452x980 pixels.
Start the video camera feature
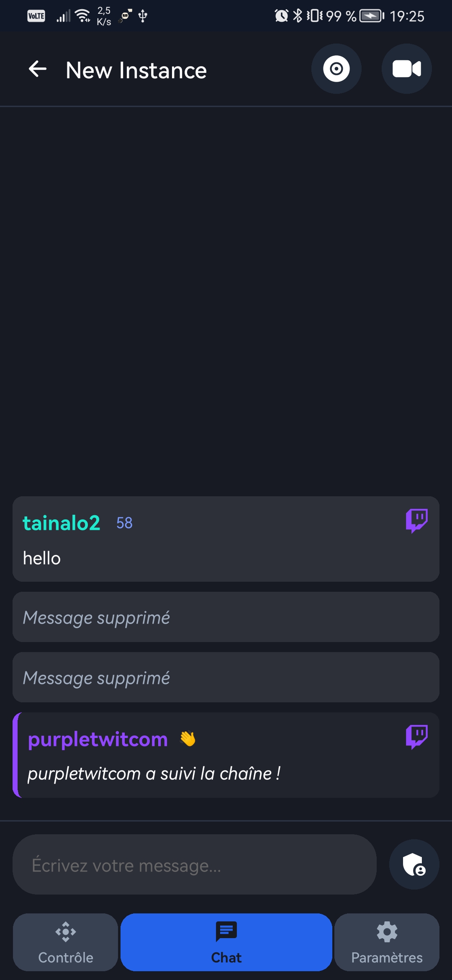point(406,69)
